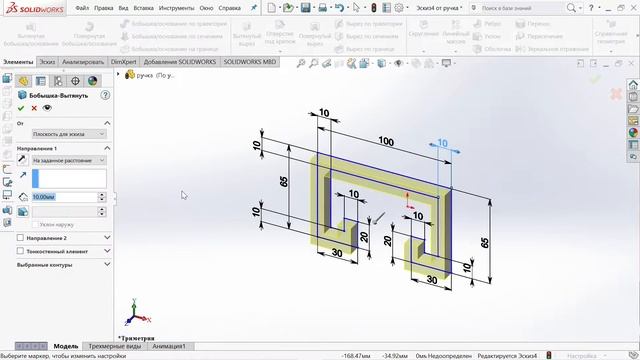
Task: Click the draft on/off icon button
Action: click(x=23, y=211)
